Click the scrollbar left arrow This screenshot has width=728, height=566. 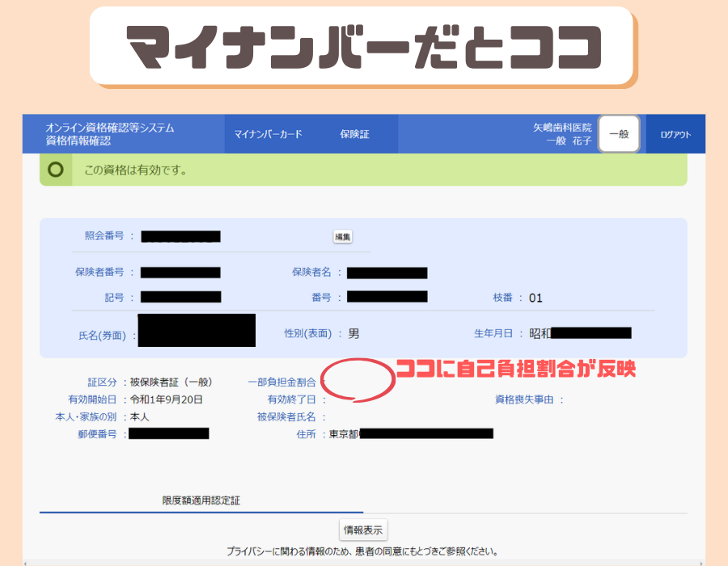tap(27, 562)
